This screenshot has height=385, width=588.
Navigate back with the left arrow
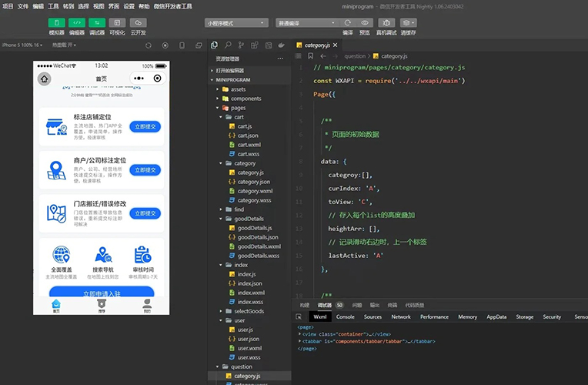[323, 56]
